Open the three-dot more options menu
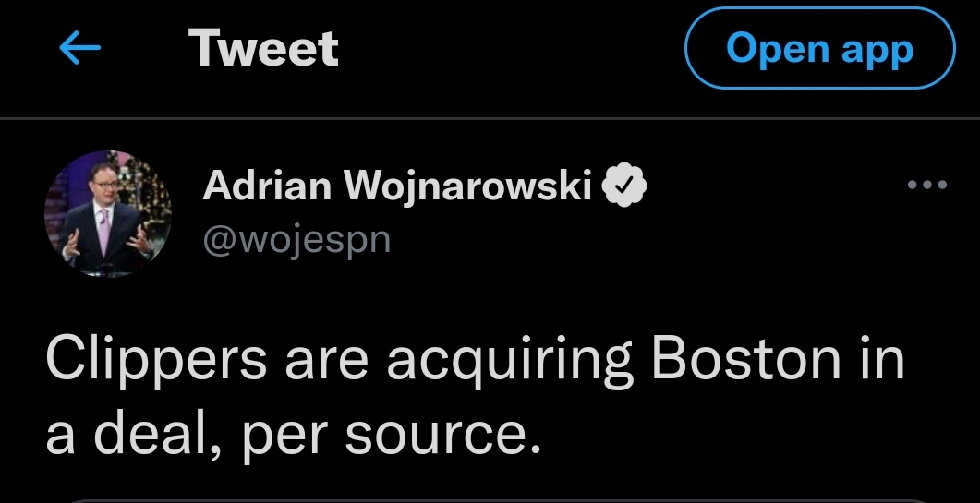The image size is (980, 503). coord(927,186)
